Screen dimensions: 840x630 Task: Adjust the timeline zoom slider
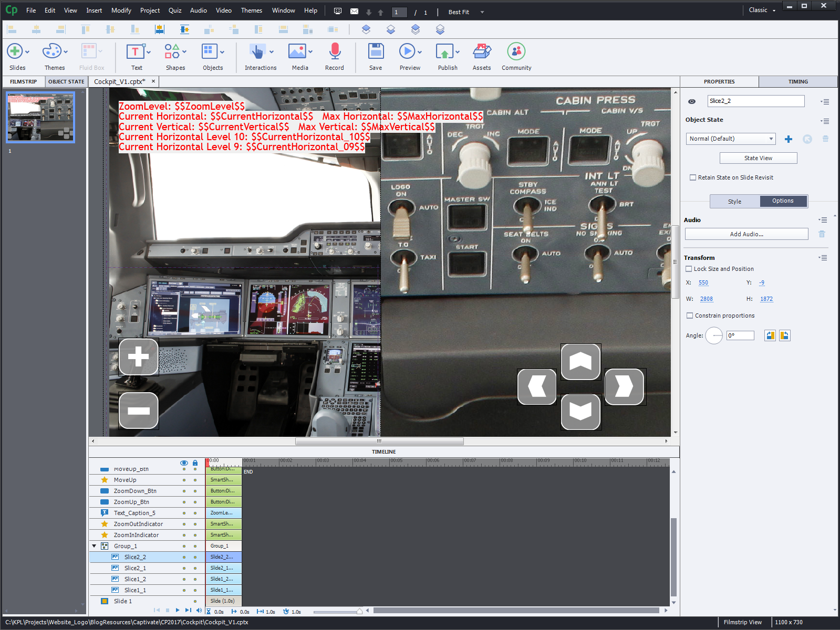click(x=359, y=612)
